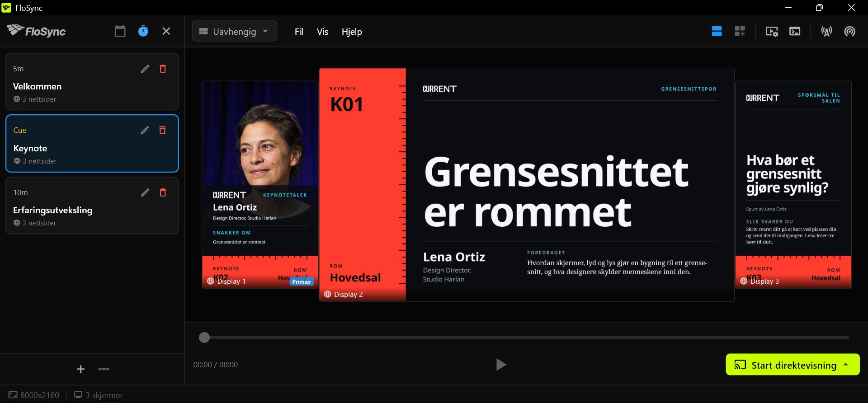
Task: Select the add-grid layout view icon
Action: (740, 31)
